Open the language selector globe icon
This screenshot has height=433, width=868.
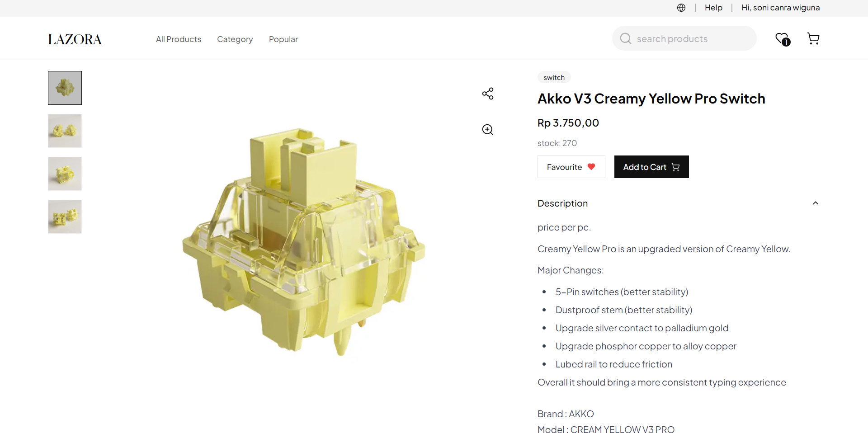681,8
